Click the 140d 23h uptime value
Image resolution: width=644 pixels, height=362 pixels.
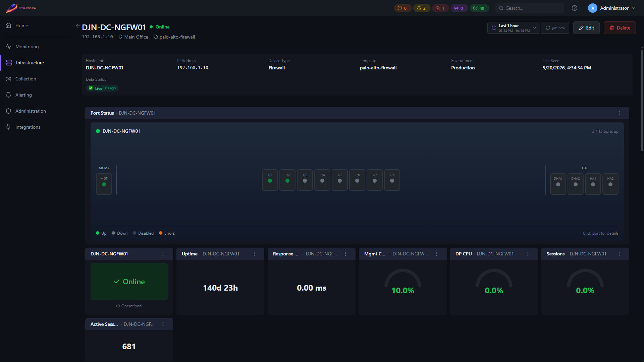point(220,288)
